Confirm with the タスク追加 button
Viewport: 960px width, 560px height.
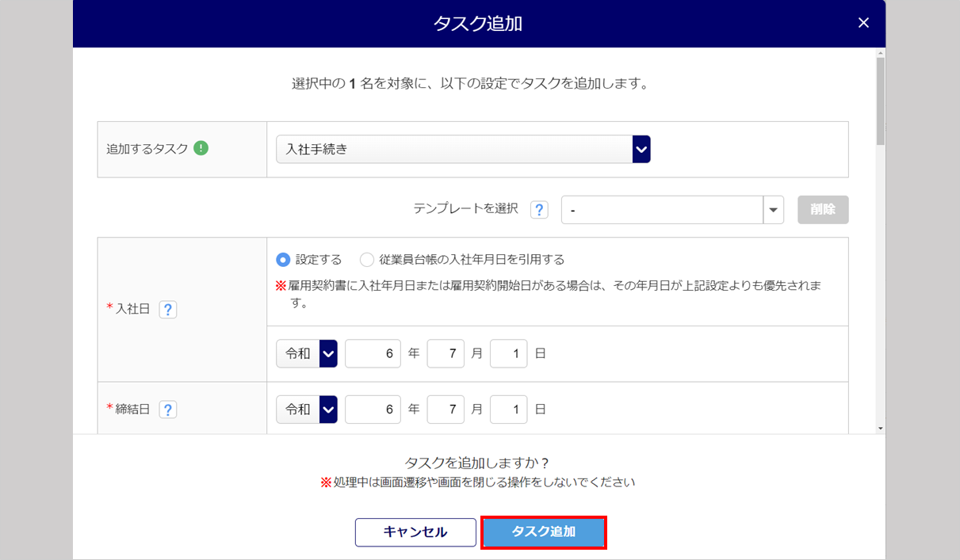pos(544,532)
